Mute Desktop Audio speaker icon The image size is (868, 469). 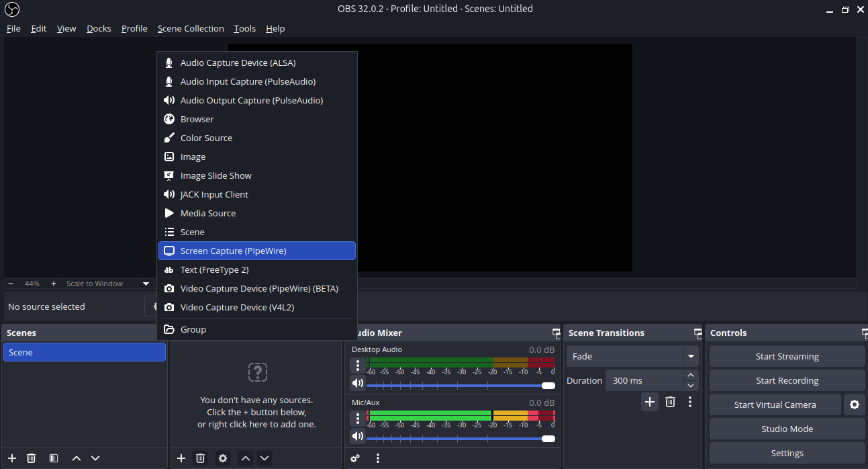point(358,383)
